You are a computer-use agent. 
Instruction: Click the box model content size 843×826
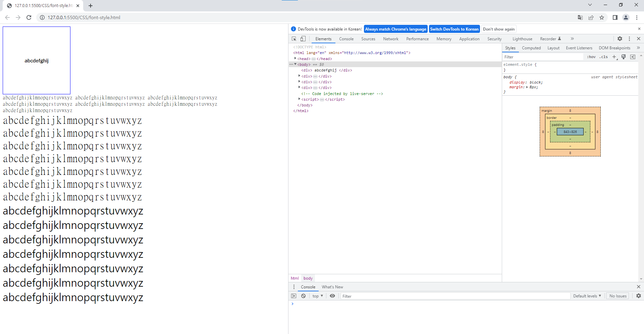570,132
